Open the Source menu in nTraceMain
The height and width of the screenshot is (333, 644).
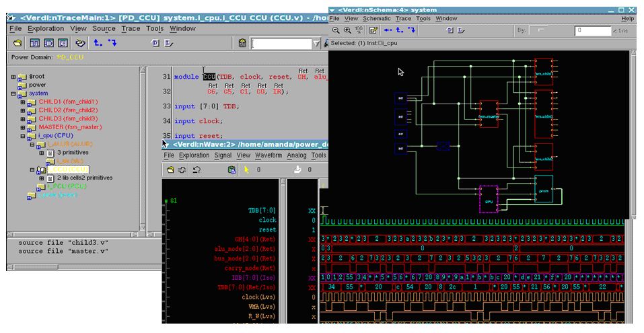pos(104,28)
